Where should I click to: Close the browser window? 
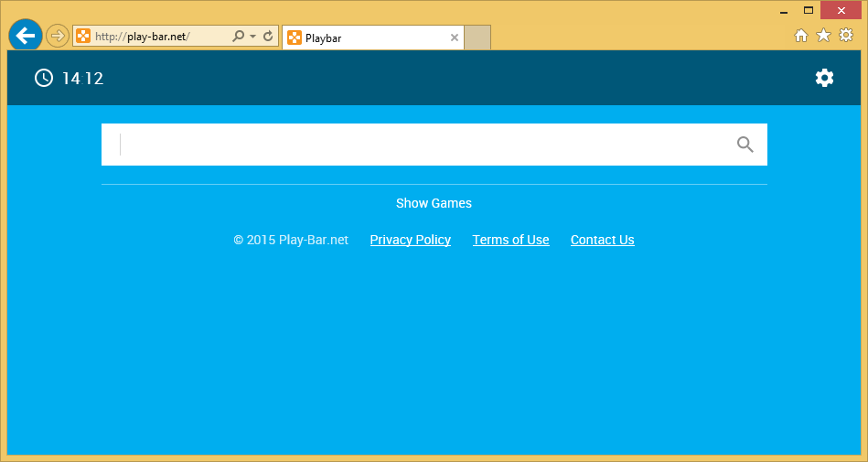tap(841, 11)
